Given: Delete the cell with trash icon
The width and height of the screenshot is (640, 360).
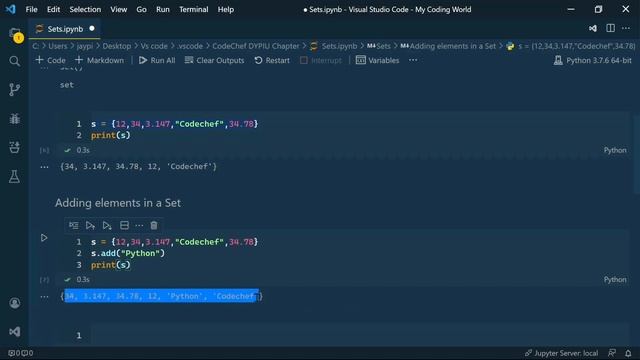Looking at the screenshot, I should click(x=154, y=225).
